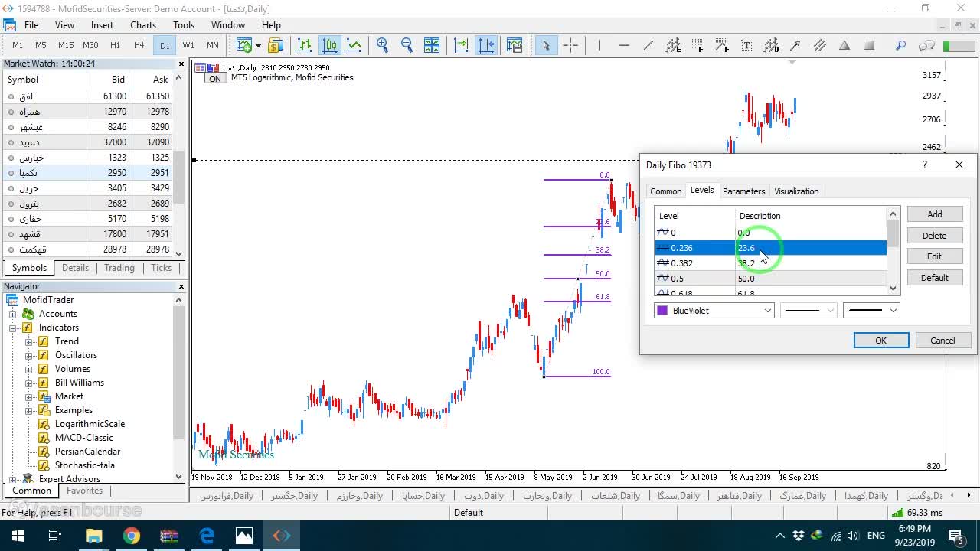This screenshot has height=551, width=980.
Task: Confirm the dialog with OK
Action: [x=881, y=341]
